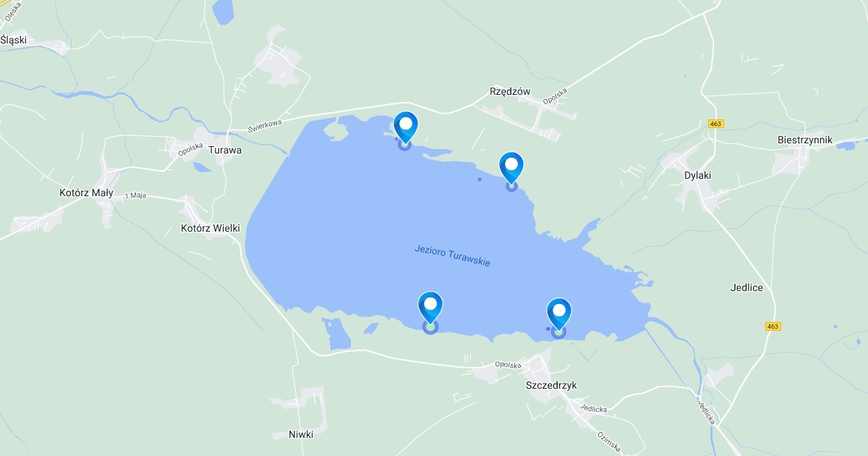868x456 pixels.
Task: Click the map pin near Rzędzów's north shore
Action: click(406, 130)
